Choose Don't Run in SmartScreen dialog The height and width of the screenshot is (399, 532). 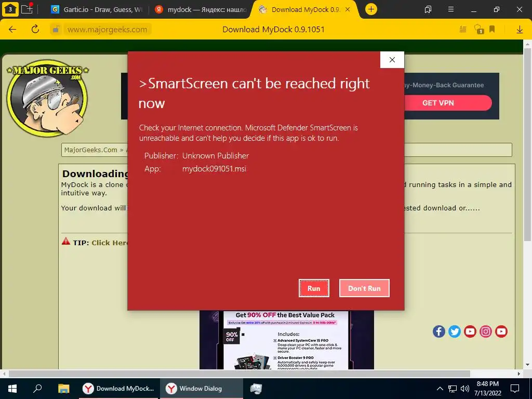[364, 288]
